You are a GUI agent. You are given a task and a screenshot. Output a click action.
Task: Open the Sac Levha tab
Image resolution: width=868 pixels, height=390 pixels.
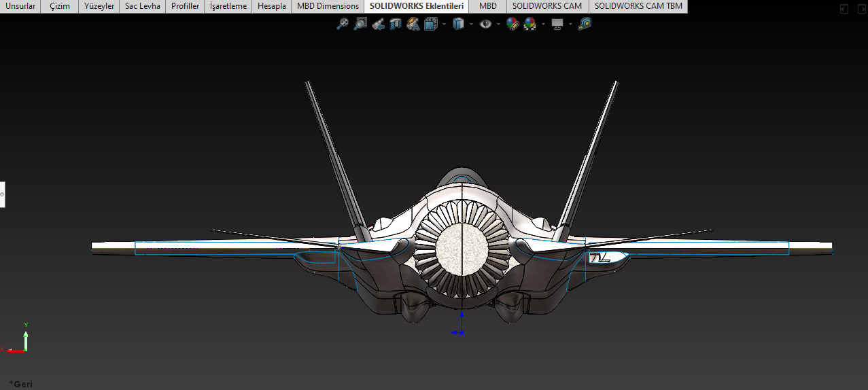tap(143, 6)
